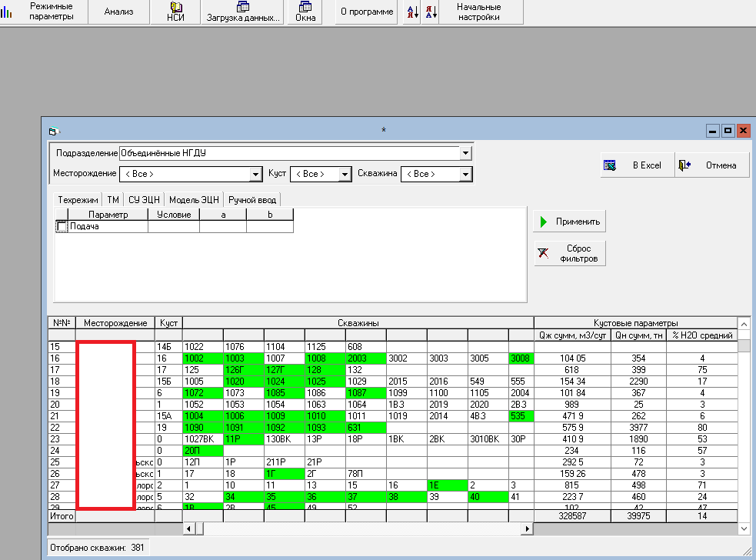Click vertical scrollbar up arrow
This screenshot has height=560, width=756.
click(x=744, y=324)
